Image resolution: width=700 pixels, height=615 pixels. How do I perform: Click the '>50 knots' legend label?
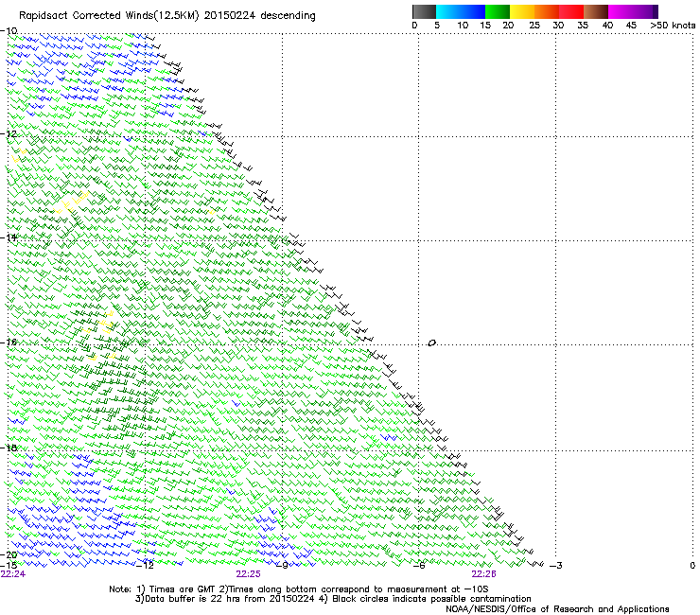tap(673, 26)
